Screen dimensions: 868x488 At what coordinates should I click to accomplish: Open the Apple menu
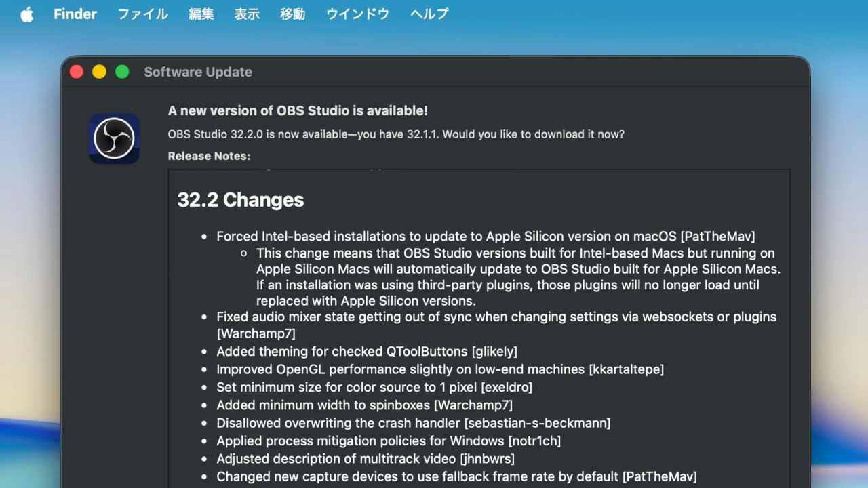point(26,14)
